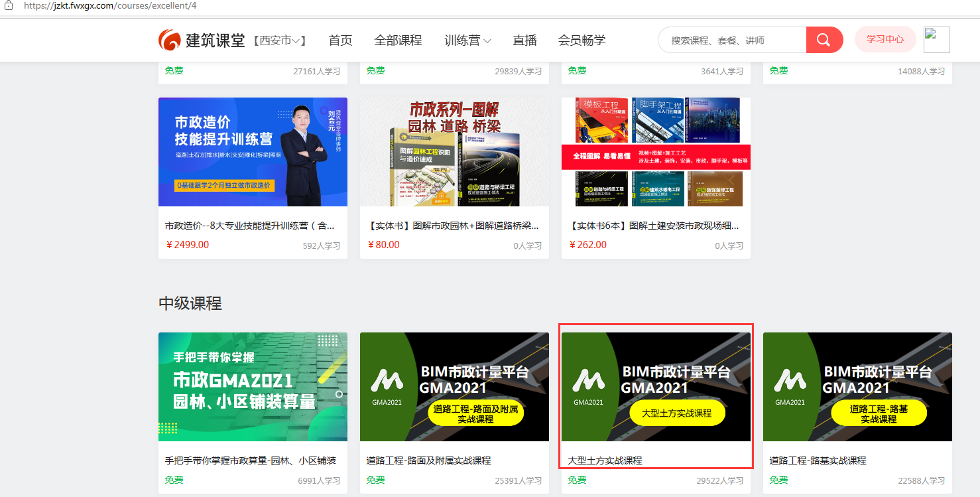
Task: Click the 3641人学习 count
Action: coord(722,72)
